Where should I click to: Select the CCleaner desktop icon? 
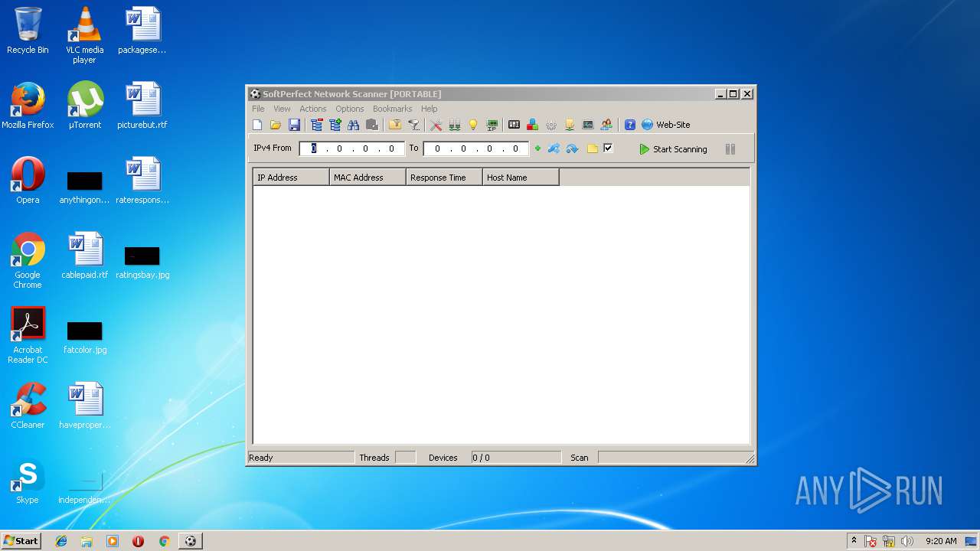[28, 406]
